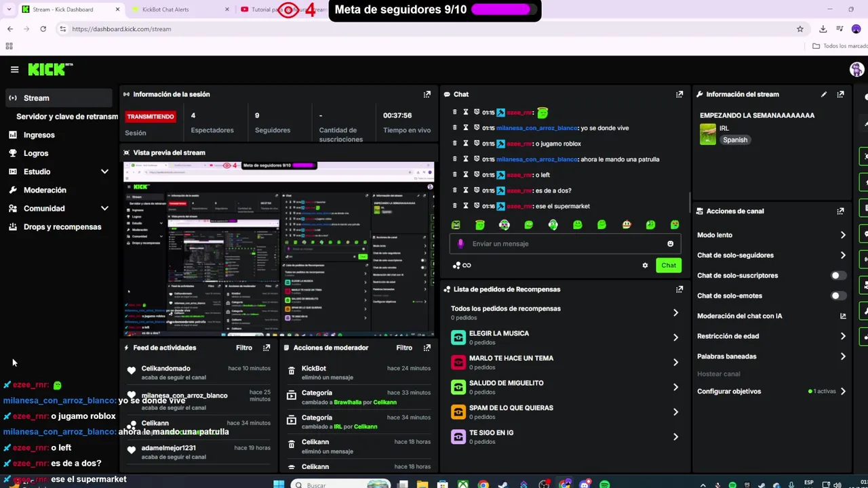The image size is (868, 488).
Task: Expand MARLO TE HACE UN TEMA requests
Action: (675, 363)
